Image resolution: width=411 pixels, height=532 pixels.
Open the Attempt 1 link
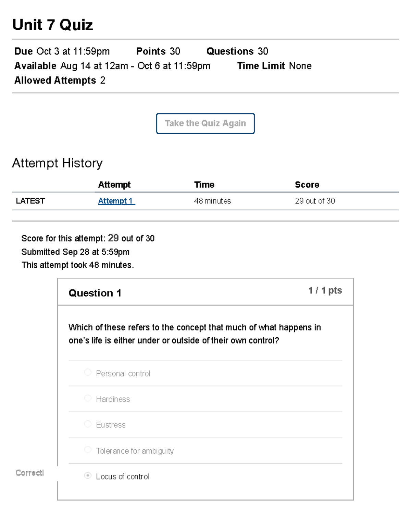[x=115, y=201]
